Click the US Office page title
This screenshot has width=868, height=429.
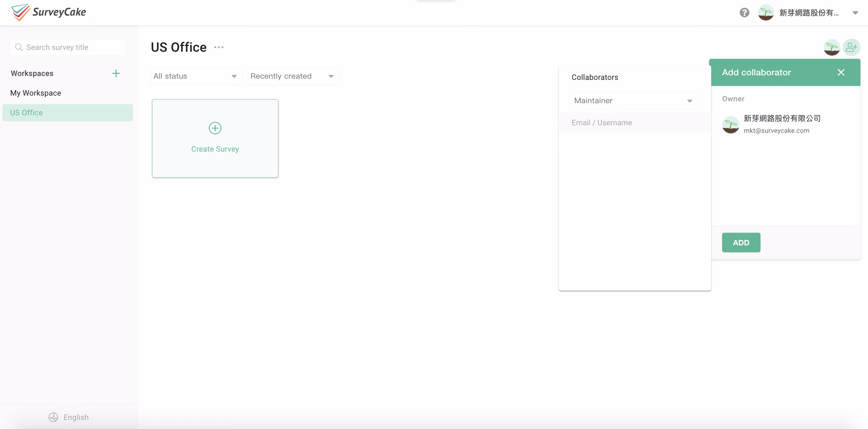click(179, 47)
